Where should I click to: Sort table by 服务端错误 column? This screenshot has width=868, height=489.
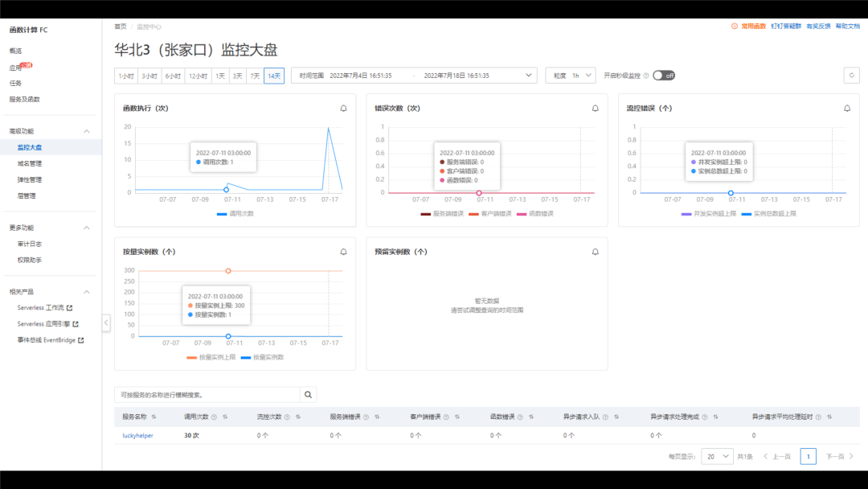(376, 417)
